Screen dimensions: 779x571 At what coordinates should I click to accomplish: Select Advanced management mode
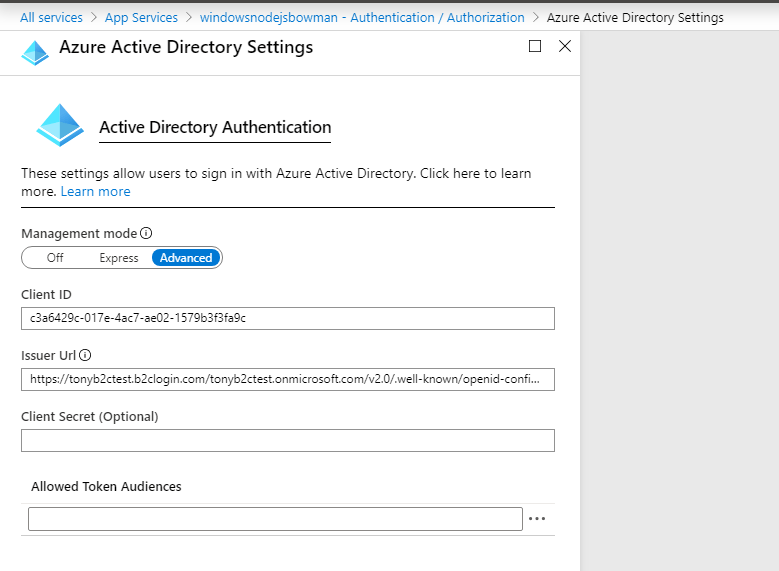pyautogui.click(x=186, y=257)
